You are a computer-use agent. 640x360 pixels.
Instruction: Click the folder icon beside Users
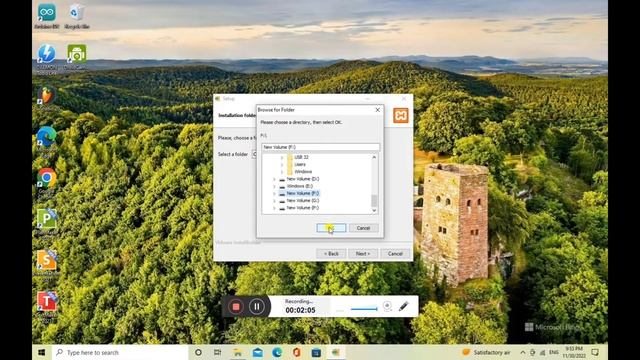point(290,164)
